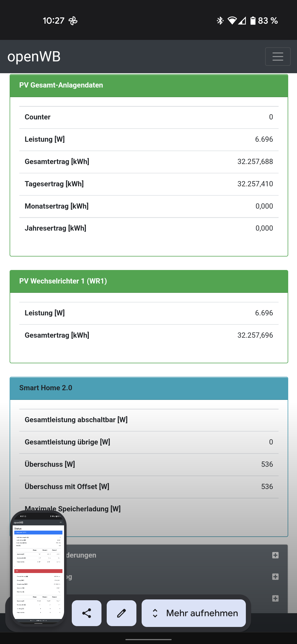Tap the Überschuss mit Offset [W] row
The width and height of the screenshot is (297, 644).
[x=149, y=487]
